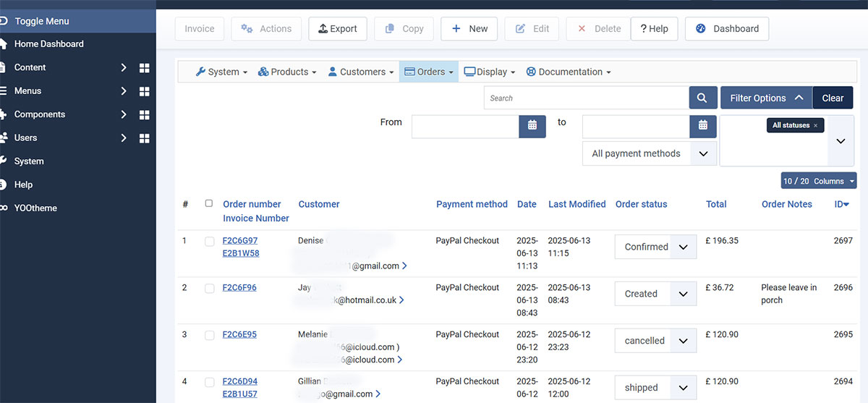Tick checkbox for order F2C6E95
Viewport: 868px width, 403px height.
[x=209, y=335]
